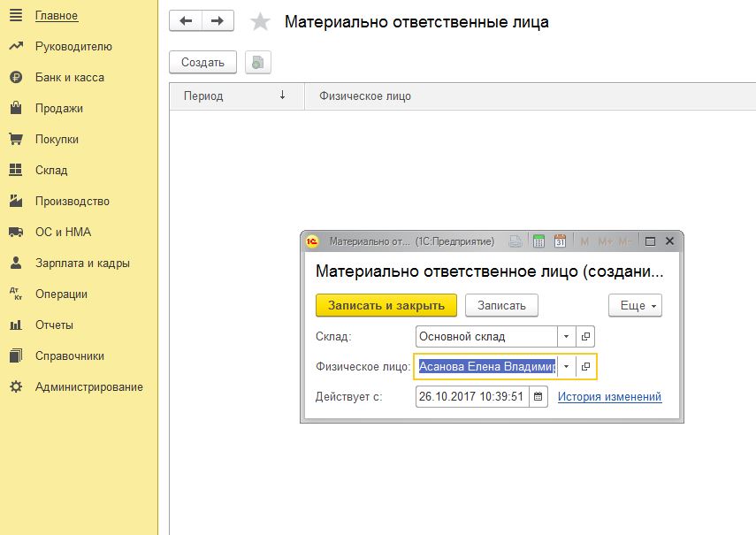Viewport: 756px width, 535px height.
Task: Open the История изменений link
Action: pyautogui.click(x=609, y=397)
